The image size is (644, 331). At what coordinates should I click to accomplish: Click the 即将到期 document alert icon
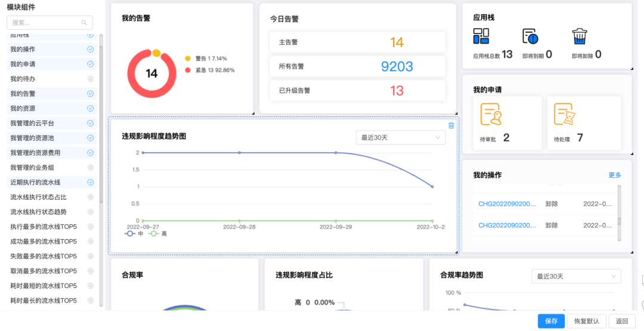coord(530,36)
